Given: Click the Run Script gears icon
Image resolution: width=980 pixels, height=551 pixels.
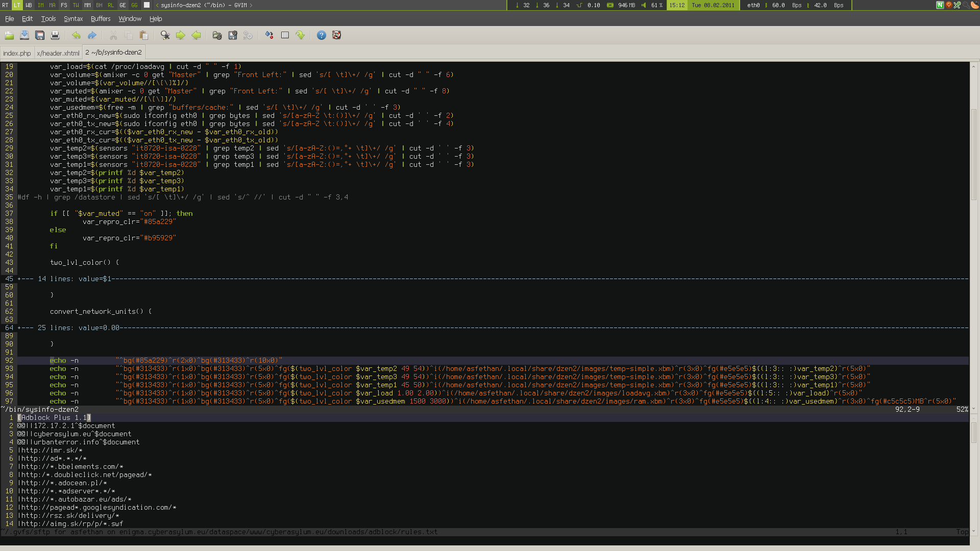Looking at the screenshot, I should (248, 35).
